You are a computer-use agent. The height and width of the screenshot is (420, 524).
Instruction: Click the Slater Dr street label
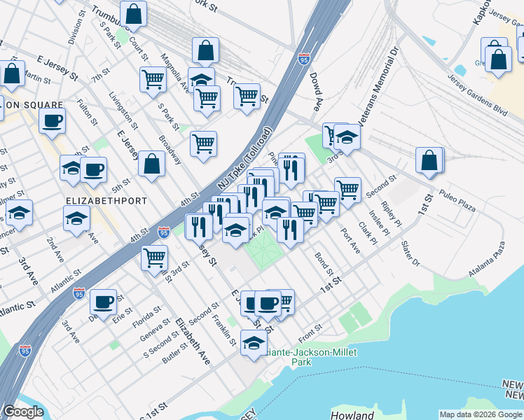click(411, 253)
